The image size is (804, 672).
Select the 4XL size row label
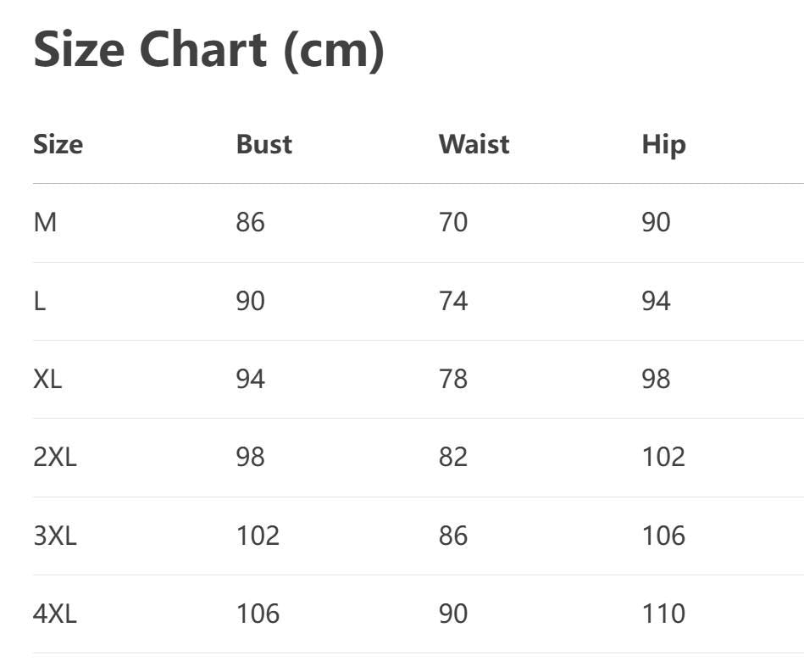55,614
